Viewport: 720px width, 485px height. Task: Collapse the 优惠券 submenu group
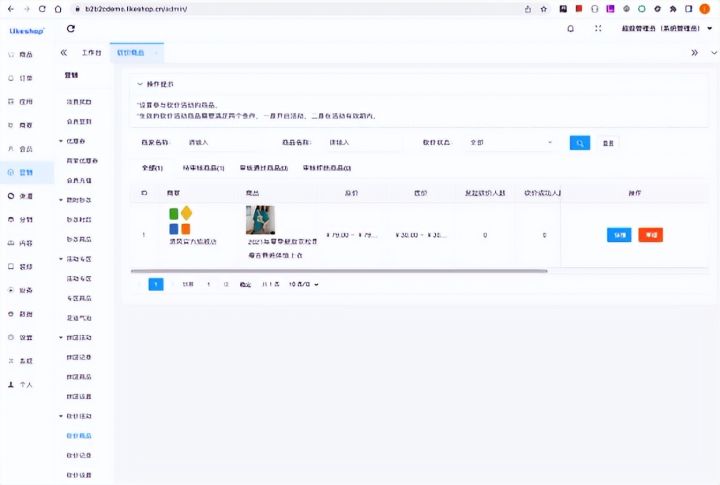(x=61, y=141)
